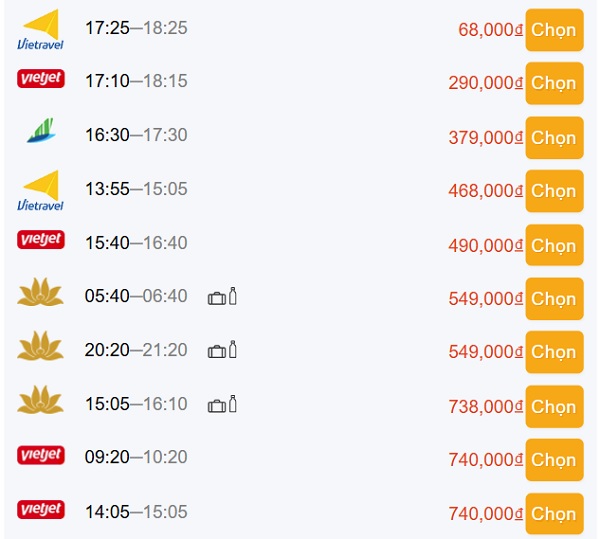Click the Vietjet logo on 17:10 flight
Viewport: 600px width, 539px height.
[41, 79]
